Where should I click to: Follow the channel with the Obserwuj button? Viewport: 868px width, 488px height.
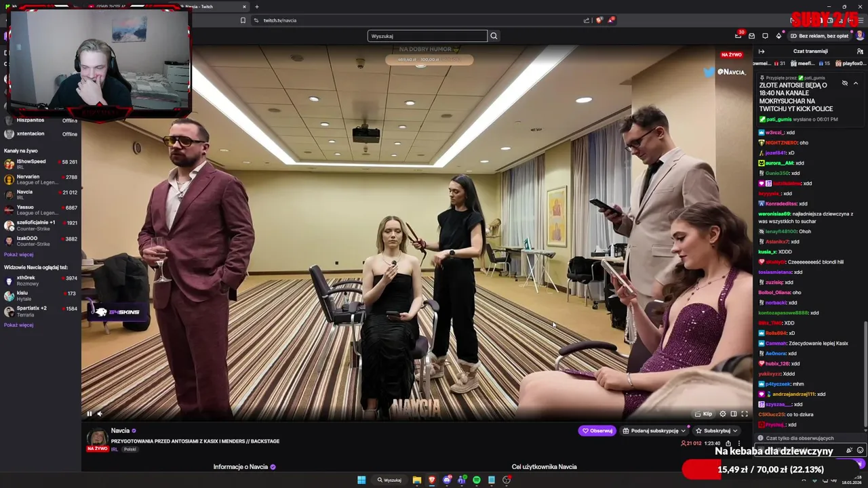597,430
